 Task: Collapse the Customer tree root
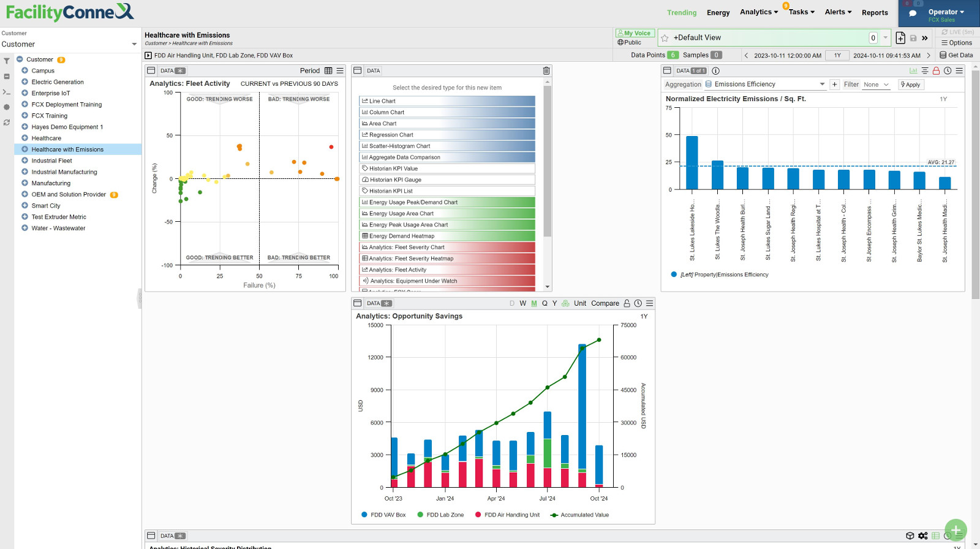click(20, 59)
